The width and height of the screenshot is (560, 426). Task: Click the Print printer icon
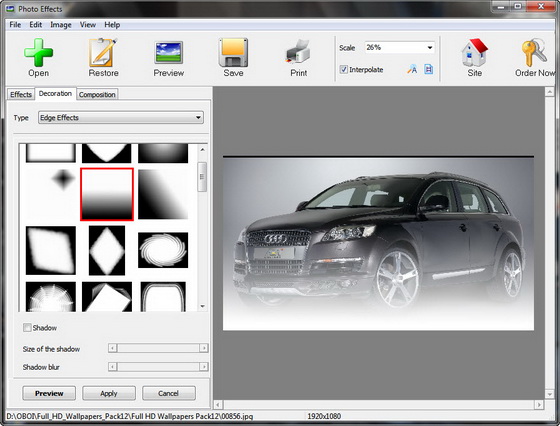click(298, 52)
